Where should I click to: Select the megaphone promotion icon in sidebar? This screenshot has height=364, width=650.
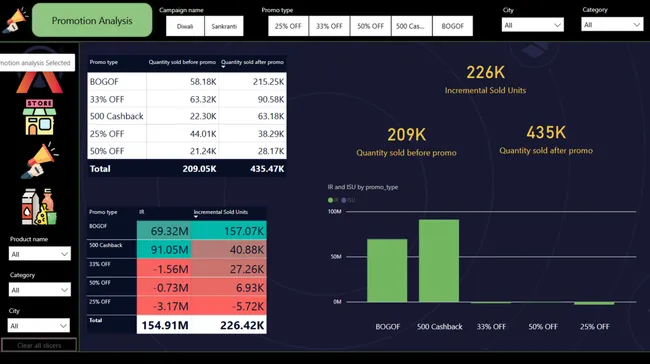pos(39,161)
